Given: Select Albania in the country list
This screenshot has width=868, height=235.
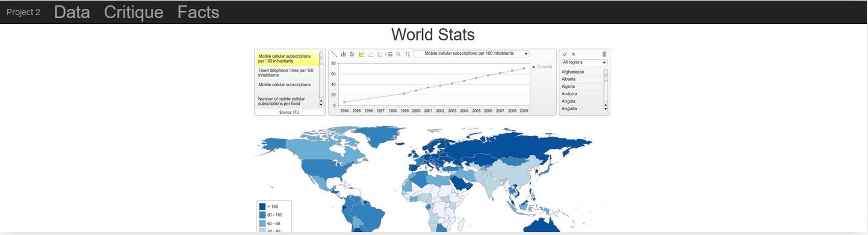Looking at the screenshot, I should (581, 79).
